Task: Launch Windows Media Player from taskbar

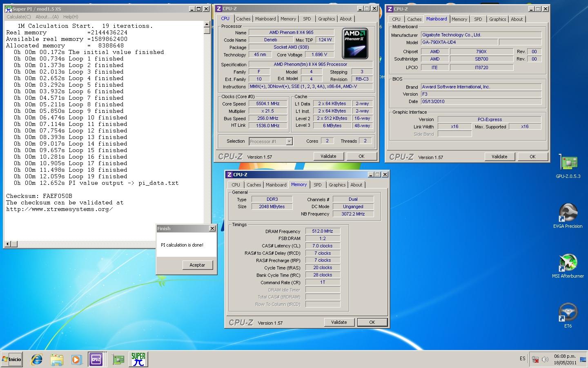Action: pyautogui.click(x=76, y=359)
